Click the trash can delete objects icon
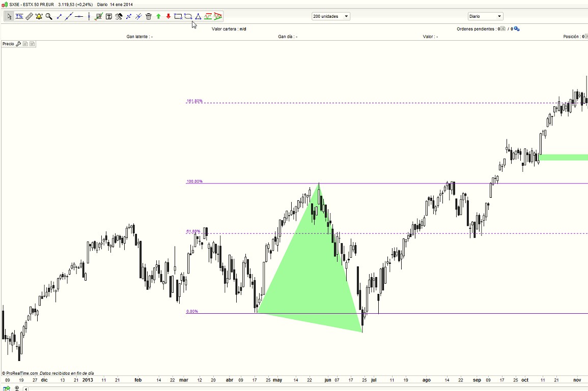The width and height of the screenshot is (588, 391). (x=149, y=16)
